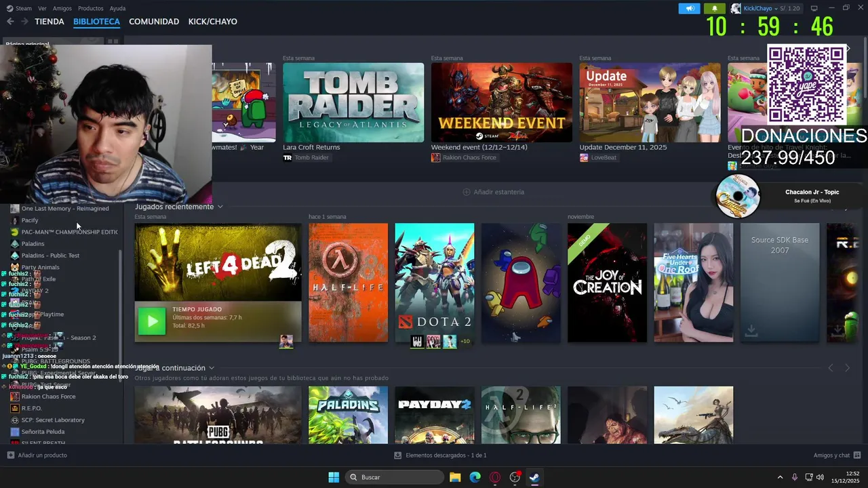Click the plus icon next to Añadir un producto
Viewport: 868px width, 488px height.
point(10,455)
